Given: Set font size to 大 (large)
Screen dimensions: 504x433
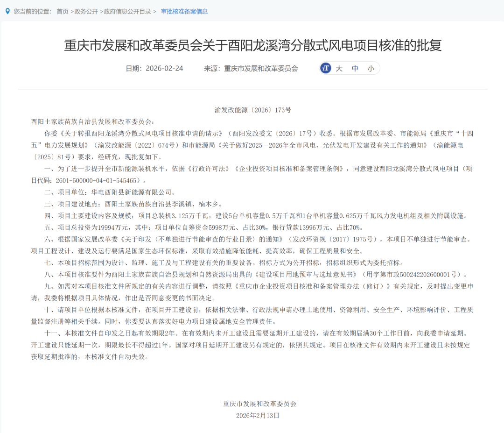Looking at the screenshot, I should click(339, 68).
